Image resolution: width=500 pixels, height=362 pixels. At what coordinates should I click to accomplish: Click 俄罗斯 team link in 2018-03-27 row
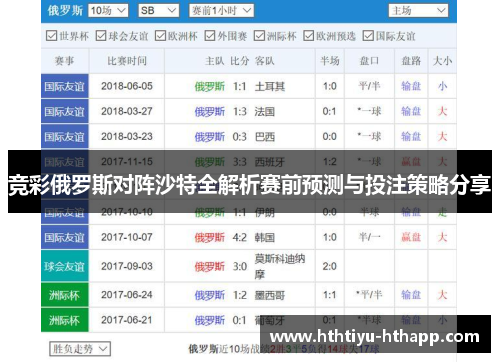[210, 111]
